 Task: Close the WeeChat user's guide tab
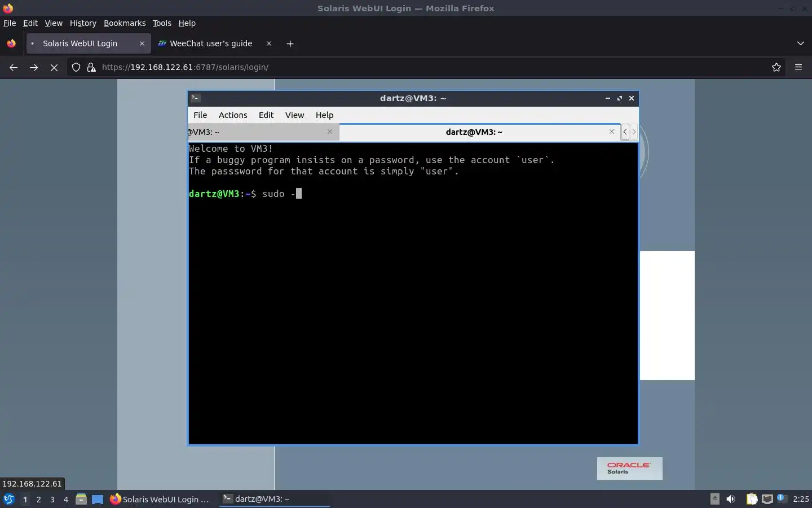[269, 43]
